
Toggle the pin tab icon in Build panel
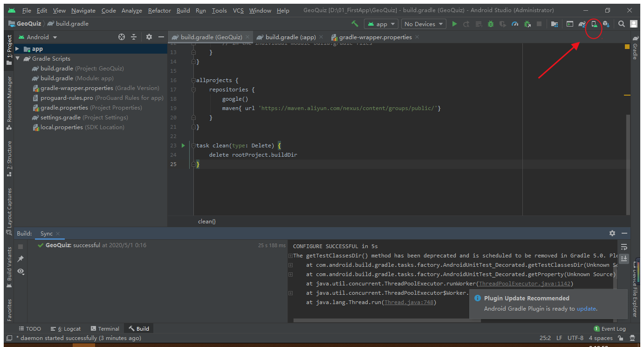point(21,259)
